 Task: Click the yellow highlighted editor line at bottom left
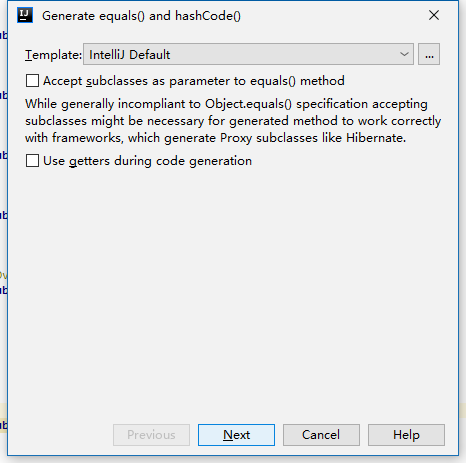3,418
